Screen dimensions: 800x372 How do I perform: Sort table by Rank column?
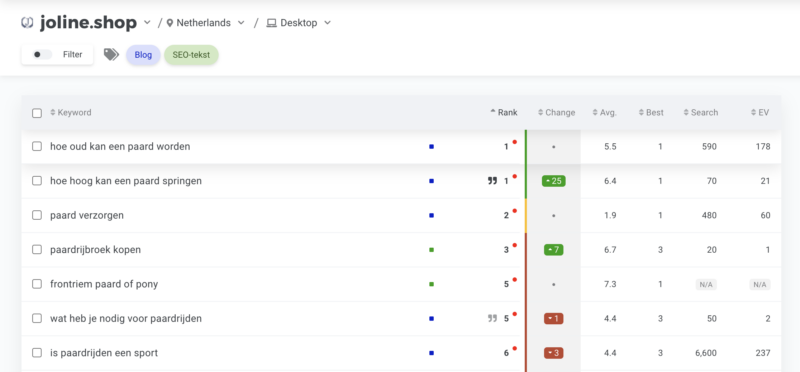(504, 113)
